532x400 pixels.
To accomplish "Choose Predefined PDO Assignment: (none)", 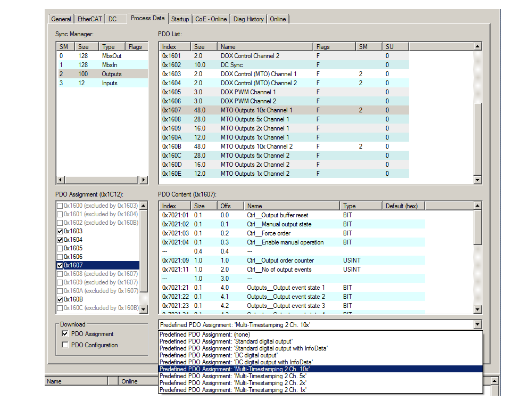I will [x=320, y=334].
